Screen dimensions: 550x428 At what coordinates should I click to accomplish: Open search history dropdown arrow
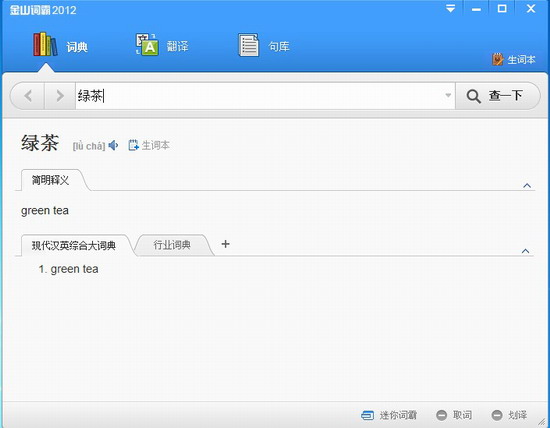[448, 95]
